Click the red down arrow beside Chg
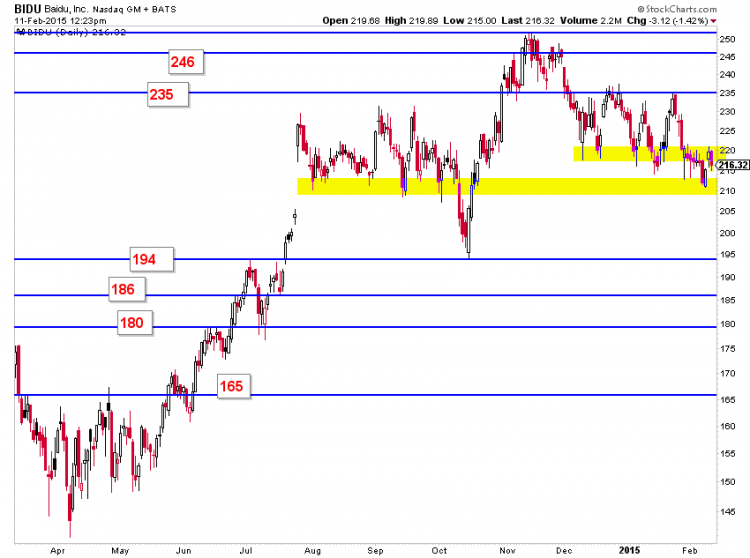Screen dimensions: 750x558 pos(713,21)
